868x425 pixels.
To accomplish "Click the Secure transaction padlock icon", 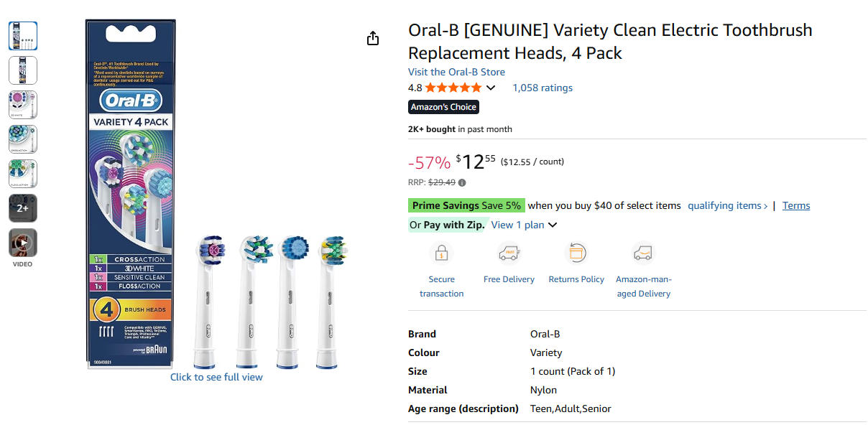I will pos(441,253).
